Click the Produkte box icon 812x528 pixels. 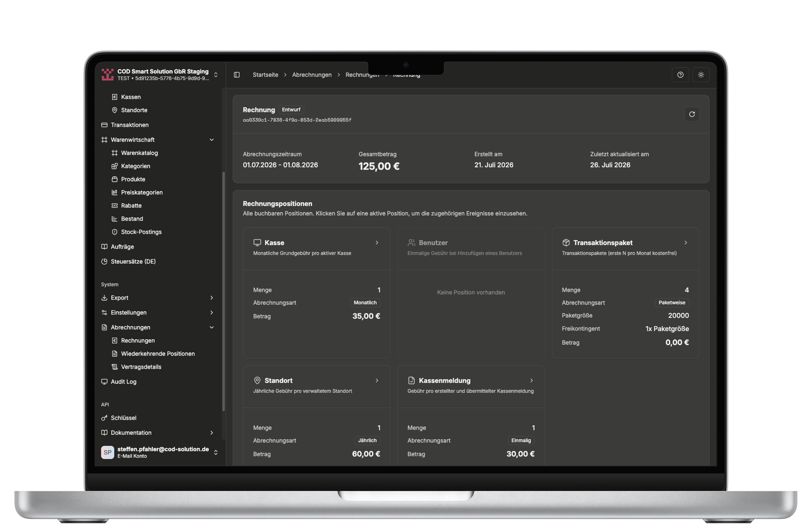point(115,179)
